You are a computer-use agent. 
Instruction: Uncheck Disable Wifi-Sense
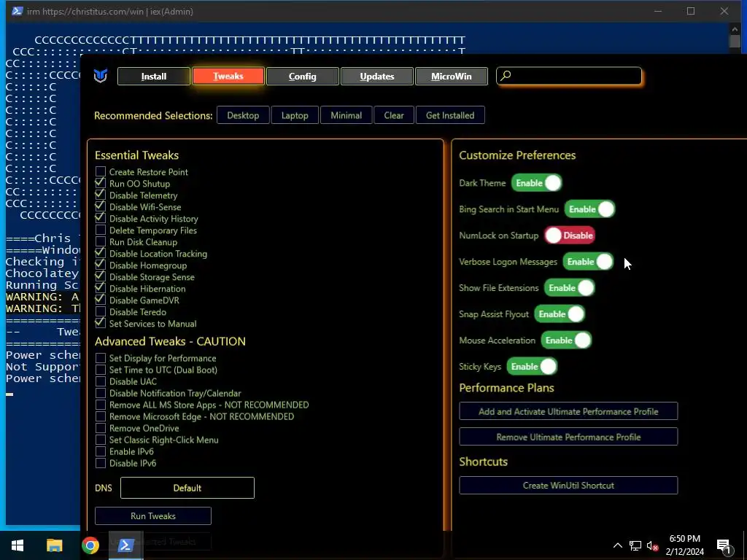[x=101, y=206]
